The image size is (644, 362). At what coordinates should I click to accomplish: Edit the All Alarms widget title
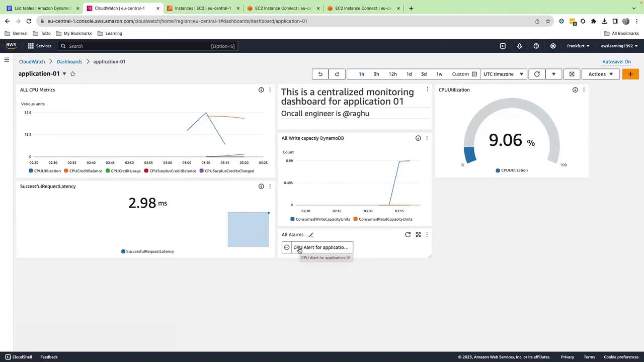[x=311, y=235]
